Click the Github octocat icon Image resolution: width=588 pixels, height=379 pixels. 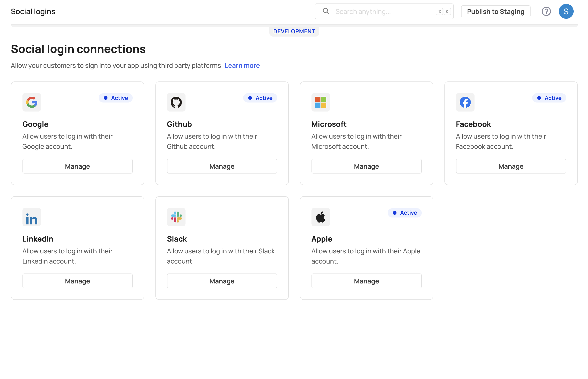(x=176, y=102)
